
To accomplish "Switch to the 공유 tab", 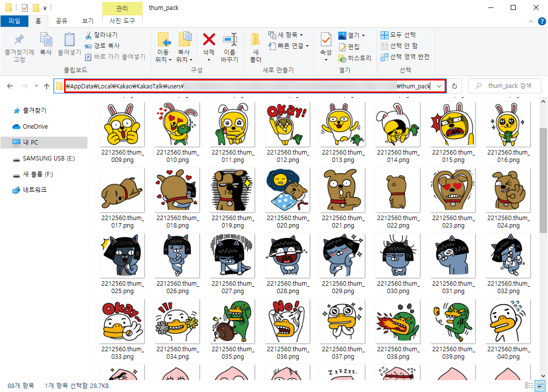I will 62,21.
